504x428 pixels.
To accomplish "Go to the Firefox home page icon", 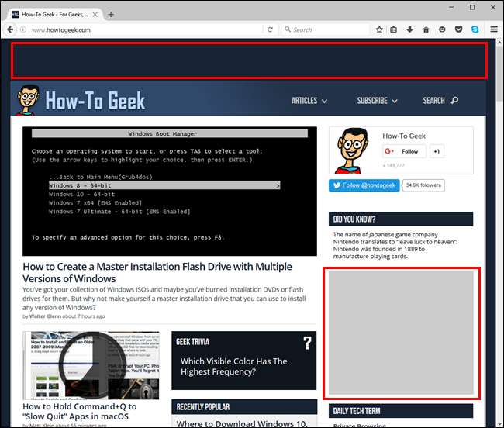I will [425, 29].
